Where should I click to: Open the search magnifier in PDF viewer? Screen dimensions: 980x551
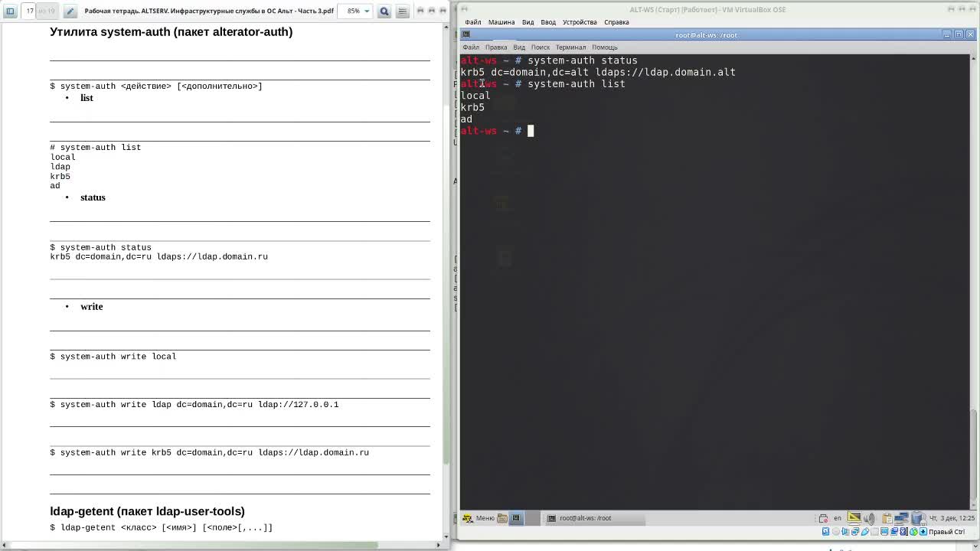pyautogui.click(x=384, y=11)
